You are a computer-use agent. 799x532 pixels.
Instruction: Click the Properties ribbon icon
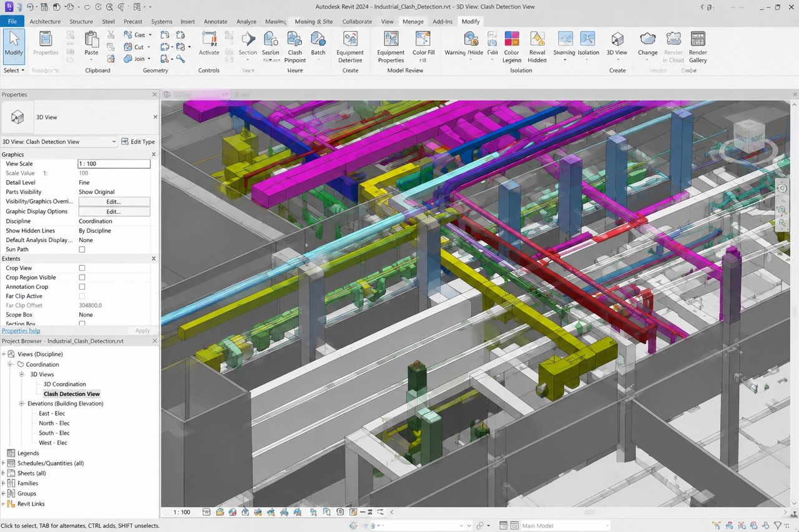[x=46, y=40]
